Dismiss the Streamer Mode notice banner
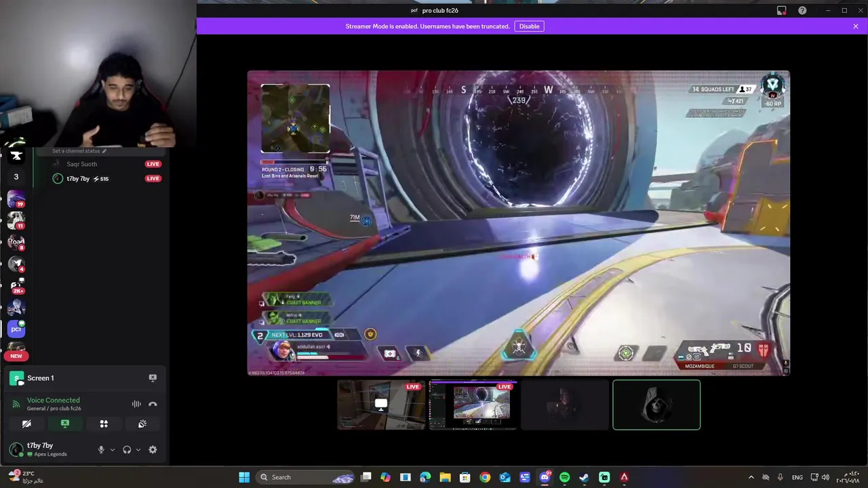Image resolution: width=868 pixels, height=488 pixels. click(856, 26)
